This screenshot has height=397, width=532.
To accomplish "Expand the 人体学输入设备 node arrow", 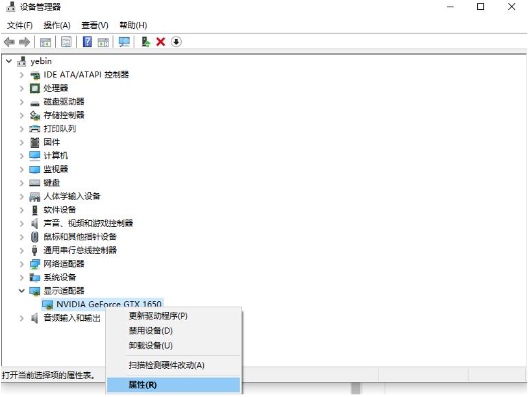I will tap(22, 196).
